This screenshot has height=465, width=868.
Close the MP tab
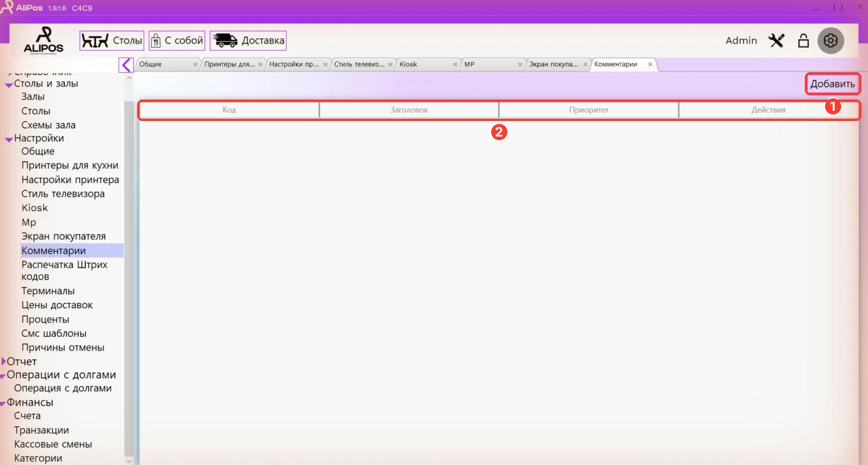(x=520, y=64)
